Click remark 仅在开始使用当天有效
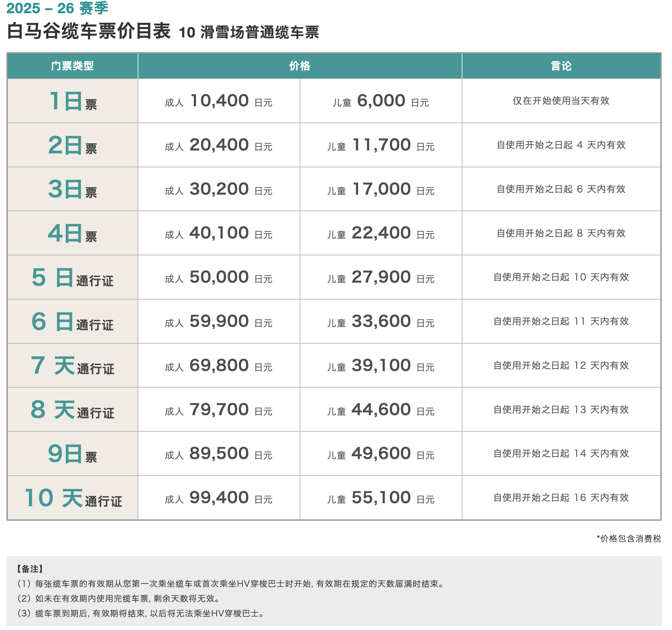This screenshot has height=630, width=672. pyautogui.click(x=561, y=101)
